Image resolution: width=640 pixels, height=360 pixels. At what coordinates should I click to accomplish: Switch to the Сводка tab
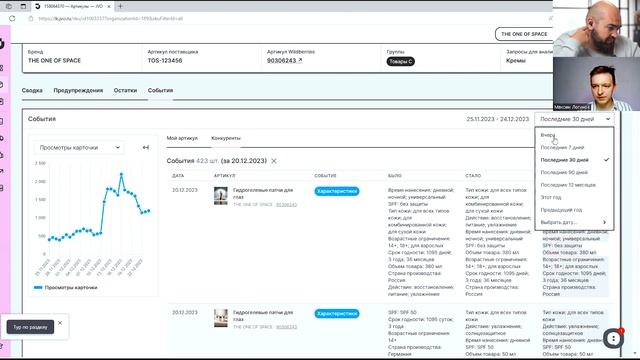point(32,90)
